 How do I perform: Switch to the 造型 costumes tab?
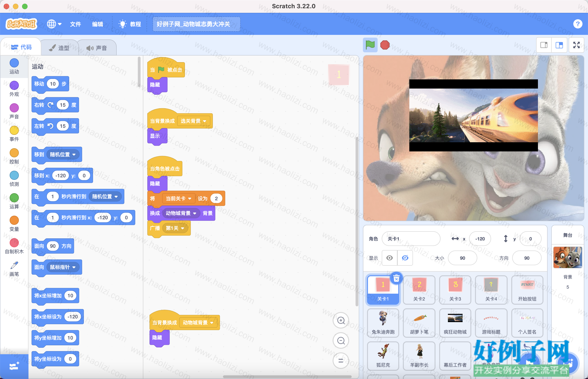[x=59, y=48]
